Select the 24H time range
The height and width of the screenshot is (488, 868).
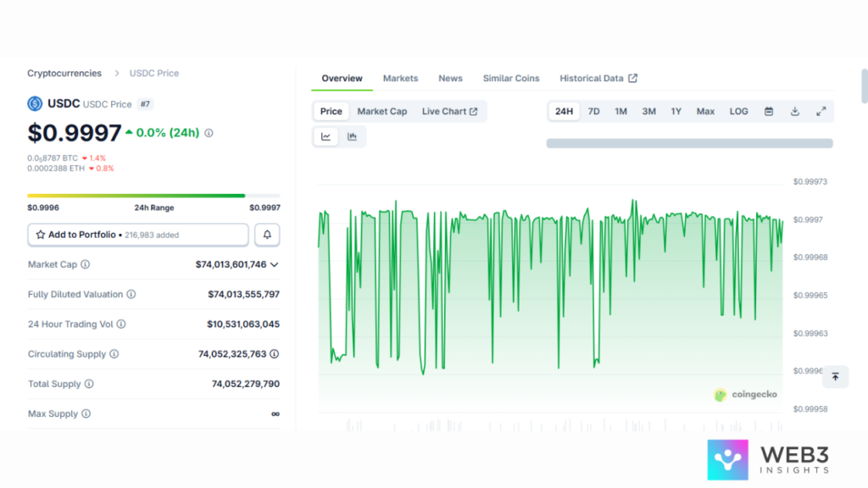coord(564,111)
